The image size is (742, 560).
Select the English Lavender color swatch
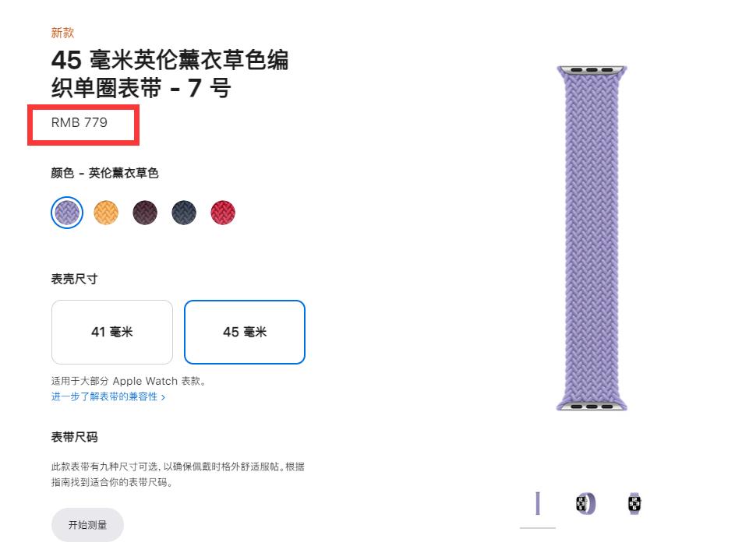(66, 212)
